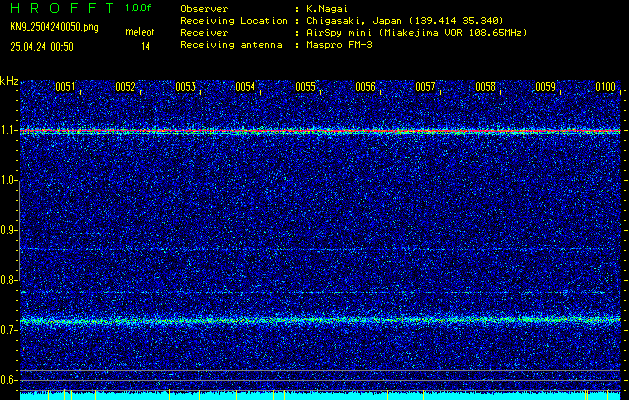Click the 0055 time marker
629x400 pixels.
305,87
